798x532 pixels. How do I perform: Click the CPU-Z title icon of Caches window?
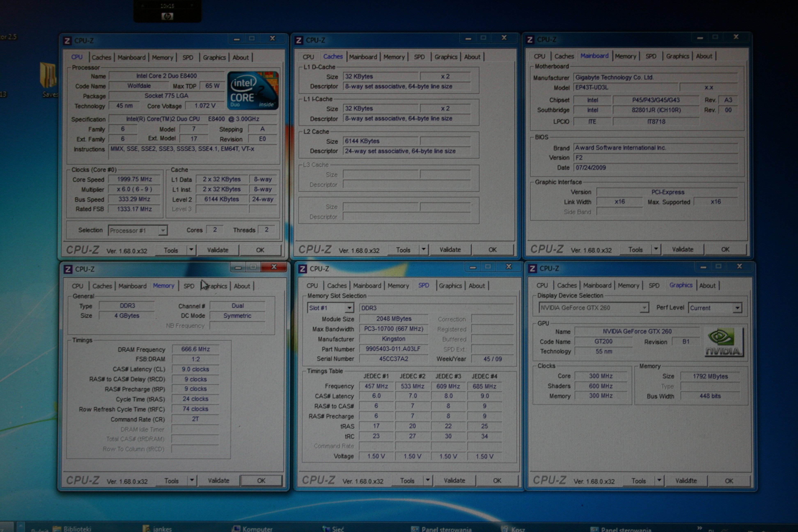pos(299,40)
